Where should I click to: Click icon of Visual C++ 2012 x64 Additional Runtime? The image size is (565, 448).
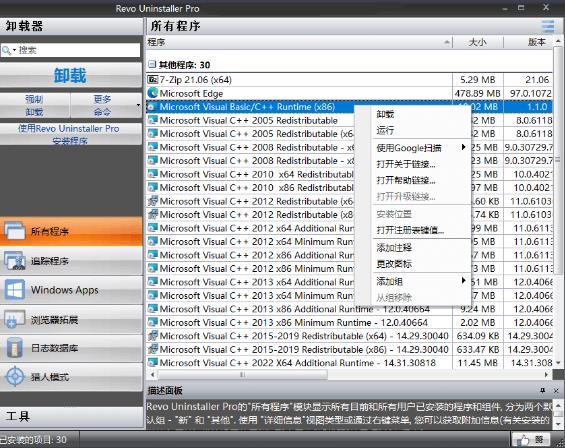coord(152,228)
